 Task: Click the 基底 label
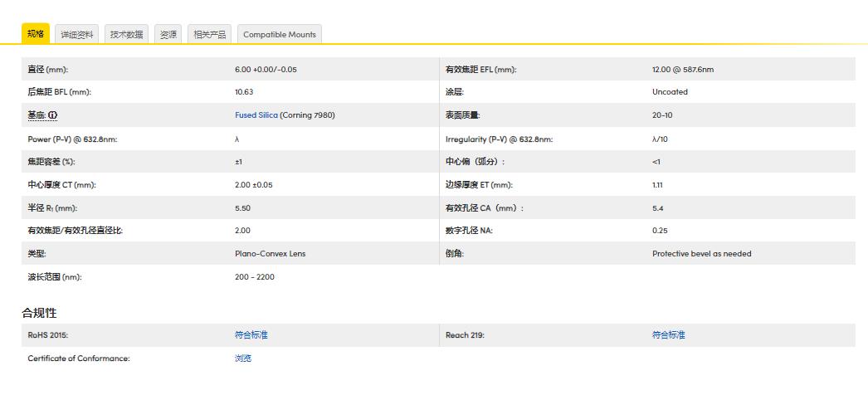tap(37, 115)
